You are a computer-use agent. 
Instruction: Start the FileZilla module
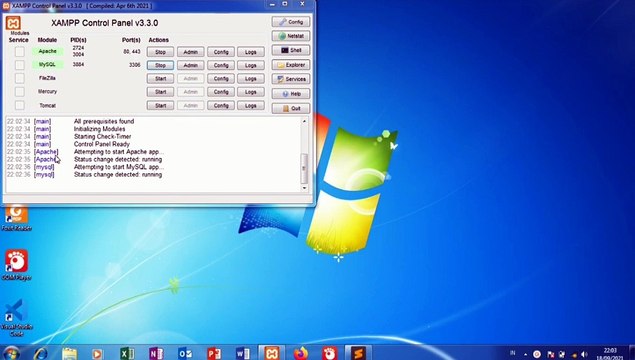click(160, 79)
